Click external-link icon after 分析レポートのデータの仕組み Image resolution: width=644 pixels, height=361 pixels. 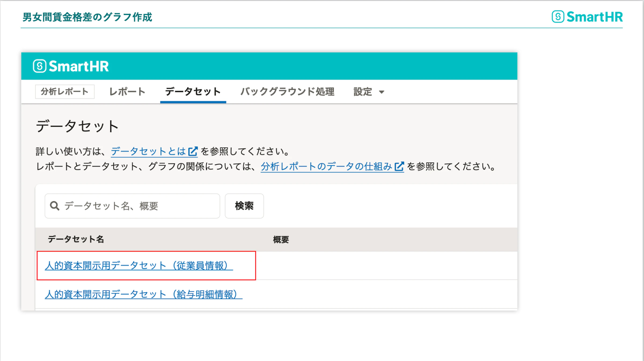[x=399, y=167]
